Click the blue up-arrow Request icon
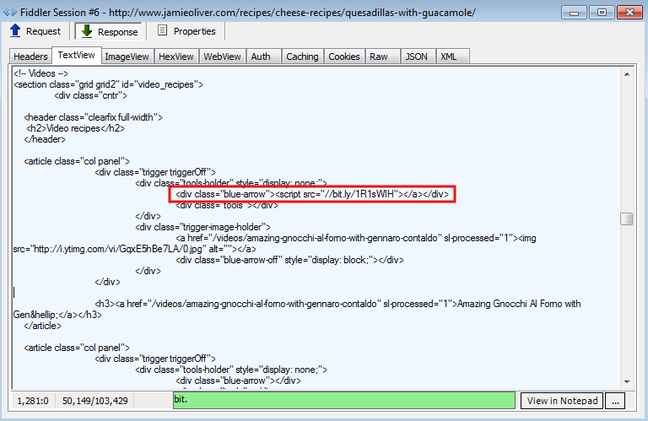The image size is (648, 421). [x=15, y=31]
